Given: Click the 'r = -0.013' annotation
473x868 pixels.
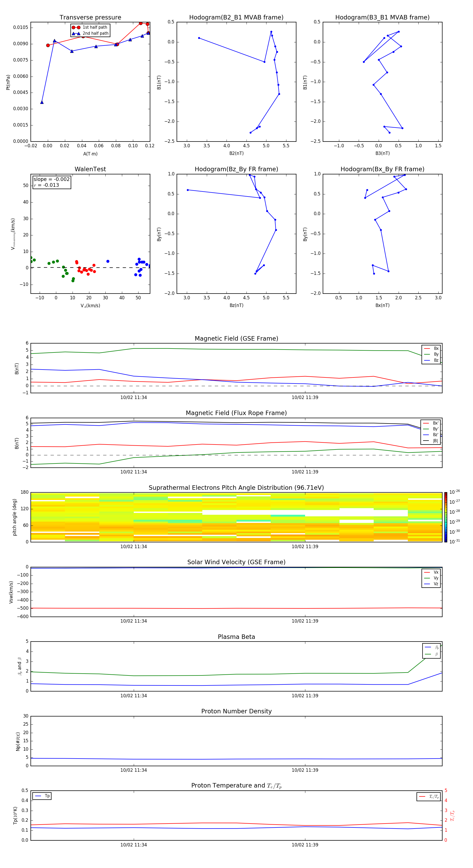Looking at the screenshot, I should (x=47, y=185).
